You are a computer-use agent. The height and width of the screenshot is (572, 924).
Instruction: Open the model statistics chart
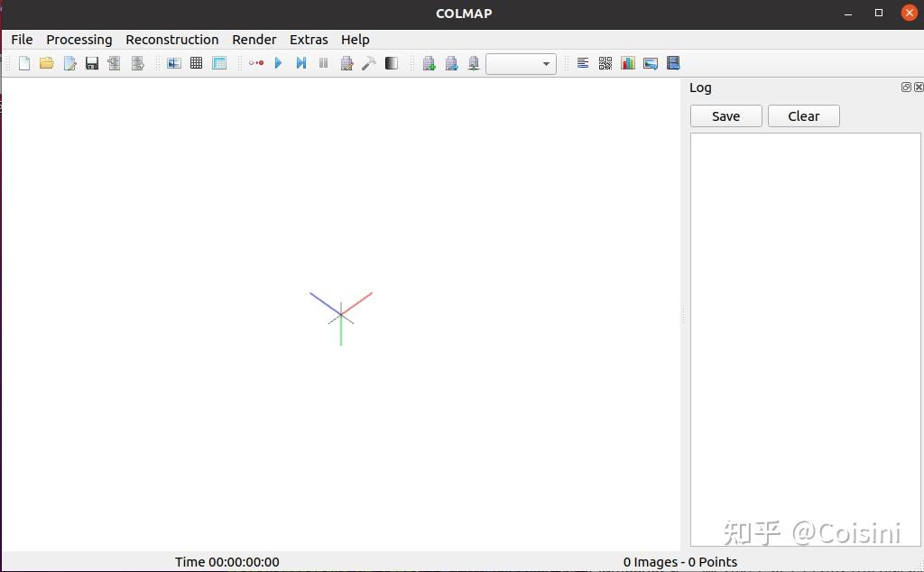pyautogui.click(x=627, y=63)
